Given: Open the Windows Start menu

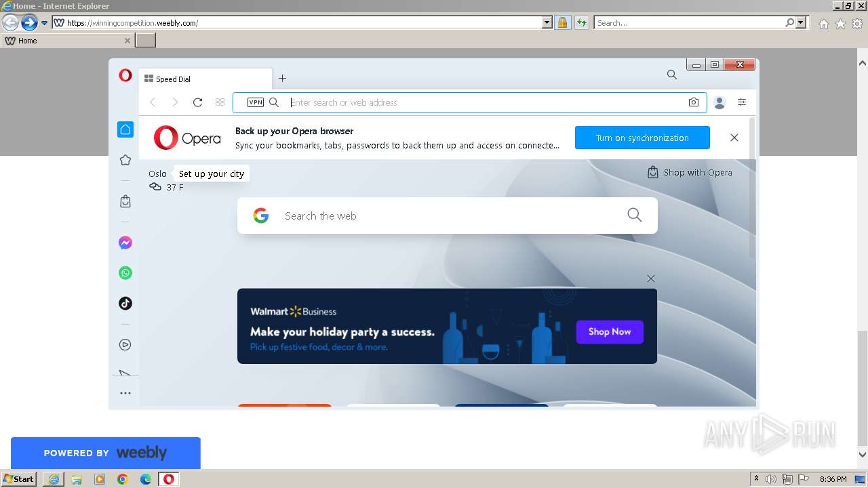Looking at the screenshot, I should [x=19, y=479].
